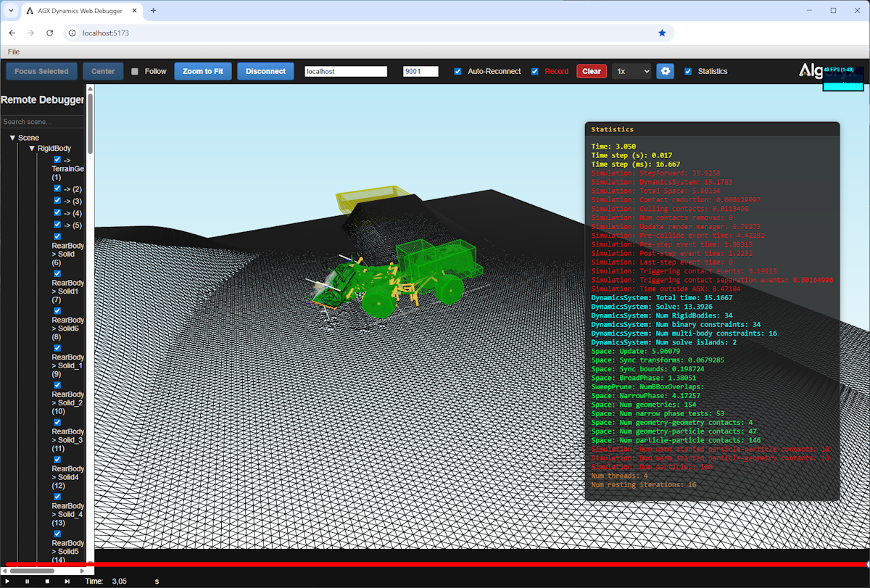Image resolution: width=870 pixels, height=588 pixels.
Task: Open the settings gear in the toolbar
Action: (x=666, y=71)
